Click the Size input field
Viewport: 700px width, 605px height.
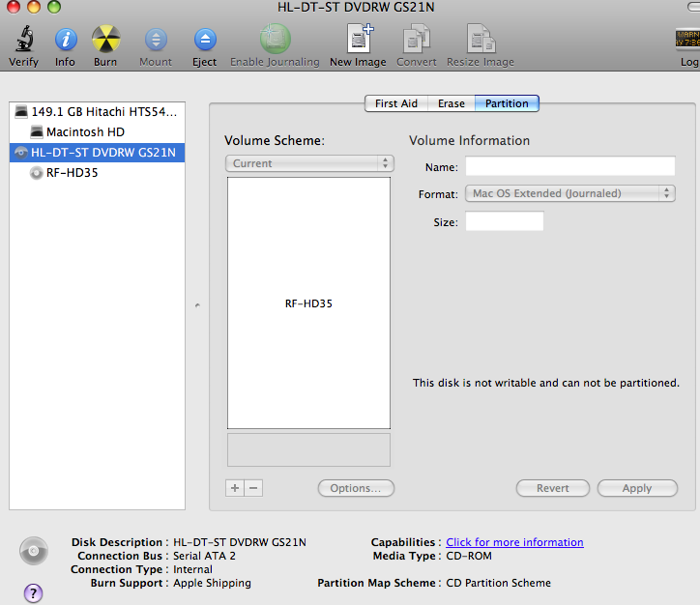(505, 221)
